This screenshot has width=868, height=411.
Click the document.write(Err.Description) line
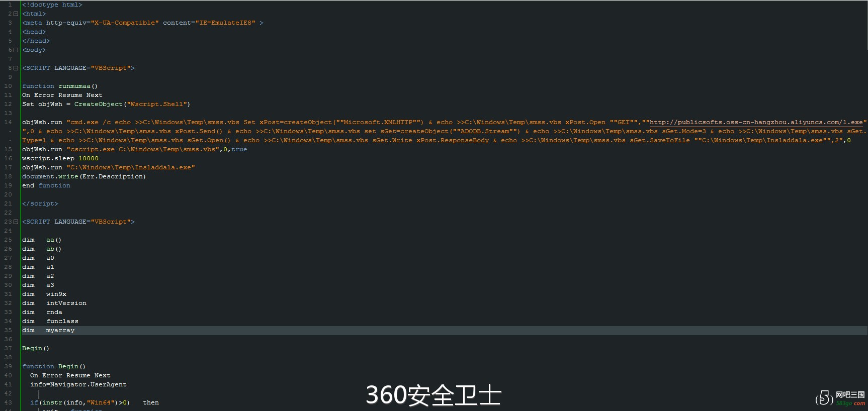84,176
